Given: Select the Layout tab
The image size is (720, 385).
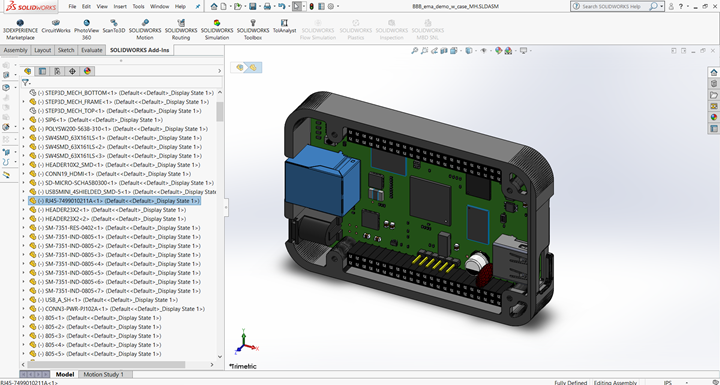Looking at the screenshot, I should (x=43, y=50).
